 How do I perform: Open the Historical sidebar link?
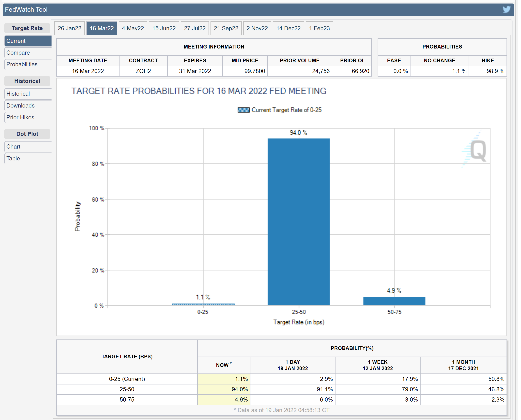(27, 94)
